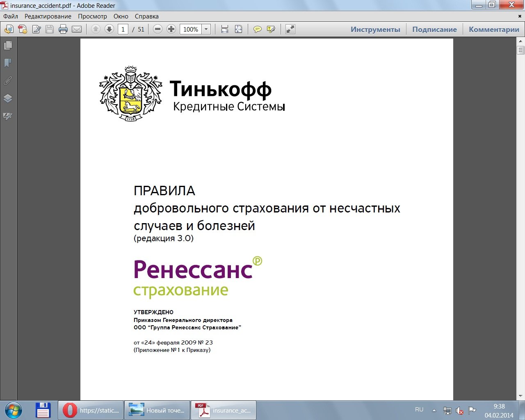Screen dimensions: 525x420
Task: Open the Комментарии pane
Action: pos(494,30)
